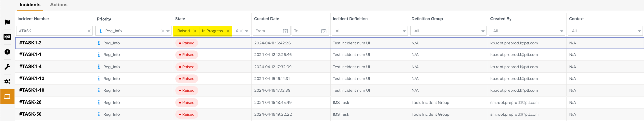Screen dimensions: 644x121
Task: Sort by State column header
Action: [x=180, y=19]
